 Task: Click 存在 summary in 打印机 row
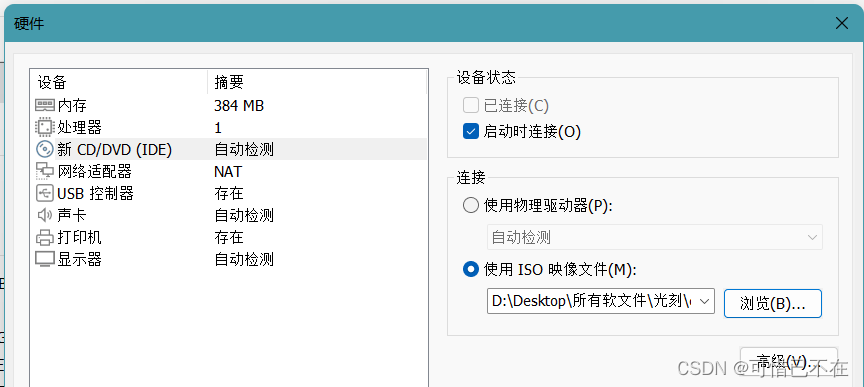(229, 238)
